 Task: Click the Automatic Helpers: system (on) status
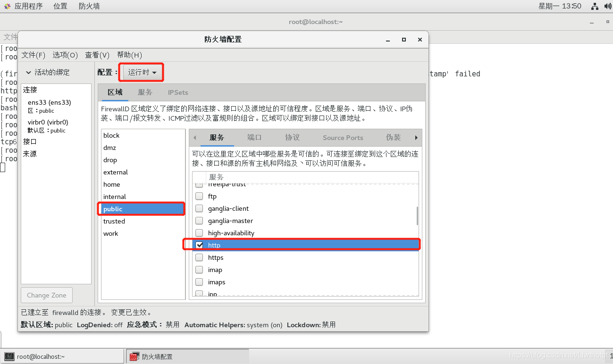[x=234, y=325]
